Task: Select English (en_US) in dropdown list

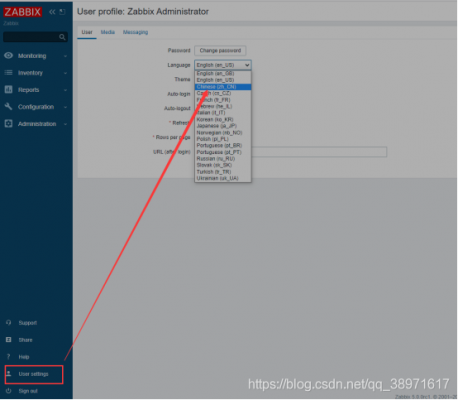Action: coord(223,80)
